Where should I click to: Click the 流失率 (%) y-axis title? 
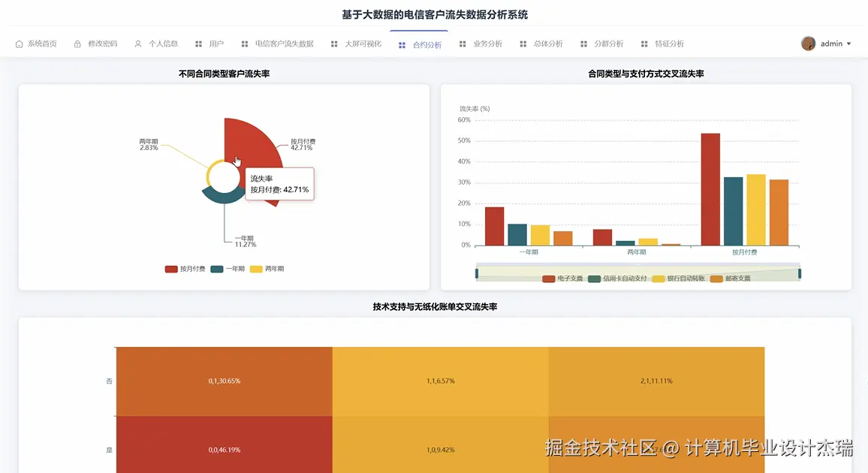(x=475, y=109)
